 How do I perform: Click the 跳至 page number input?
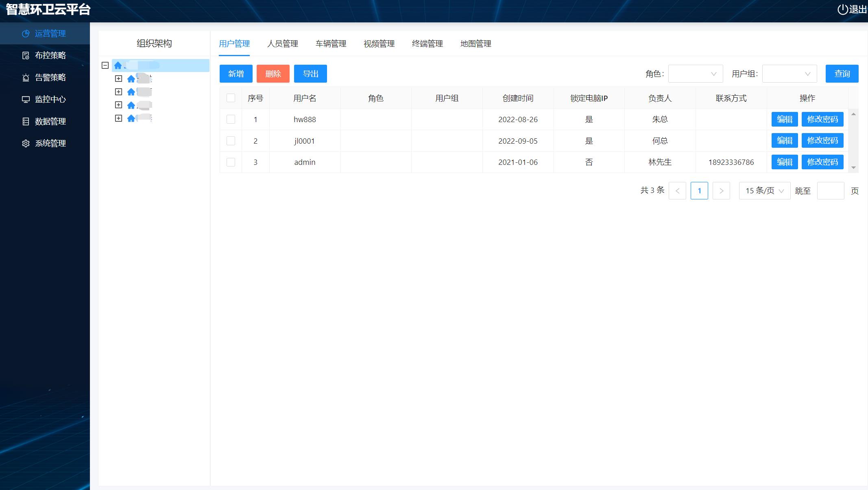point(831,190)
